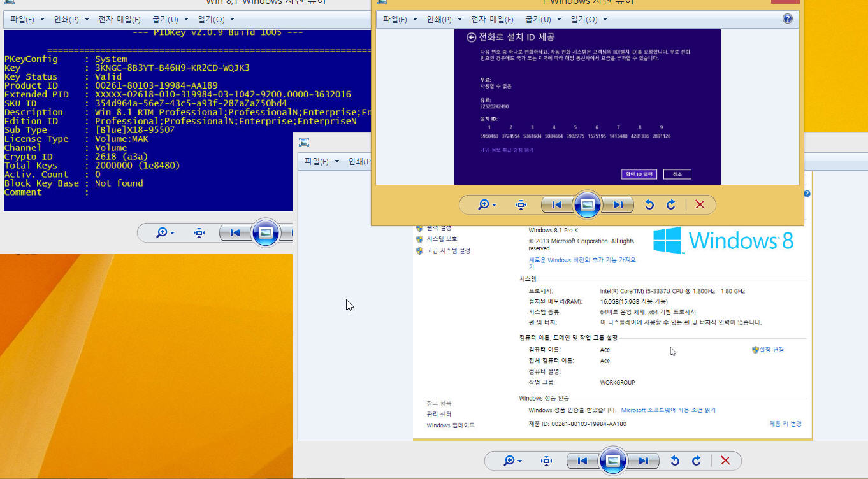
Task: Open help icon in install ID viewer
Action: 788,19
